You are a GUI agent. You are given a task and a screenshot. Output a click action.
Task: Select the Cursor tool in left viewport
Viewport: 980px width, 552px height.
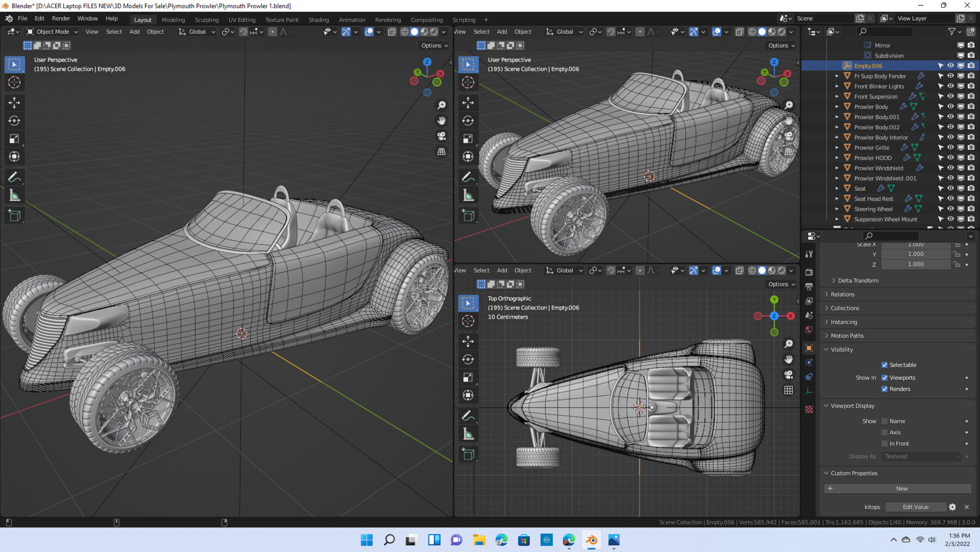tap(14, 82)
